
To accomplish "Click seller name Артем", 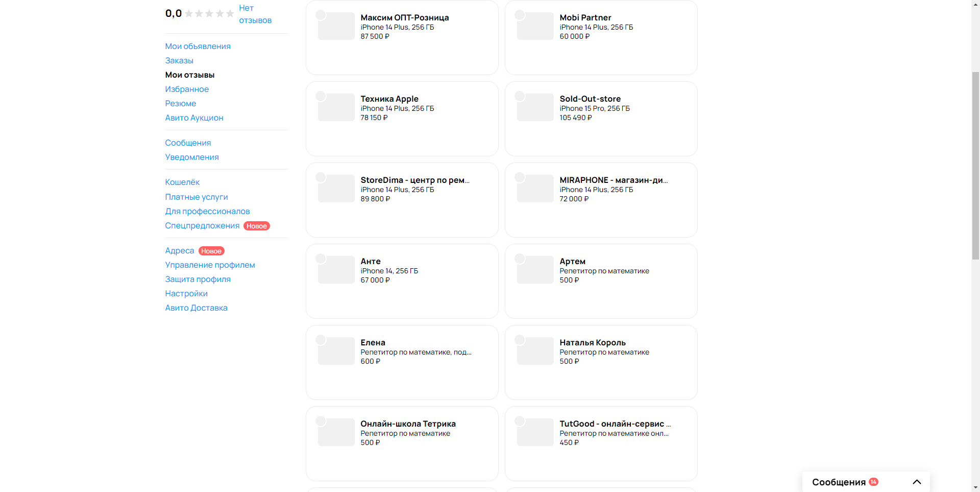I will click(x=572, y=262).
